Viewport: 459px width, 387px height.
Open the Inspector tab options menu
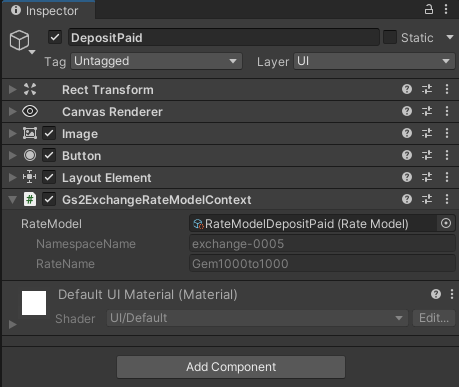446,9
